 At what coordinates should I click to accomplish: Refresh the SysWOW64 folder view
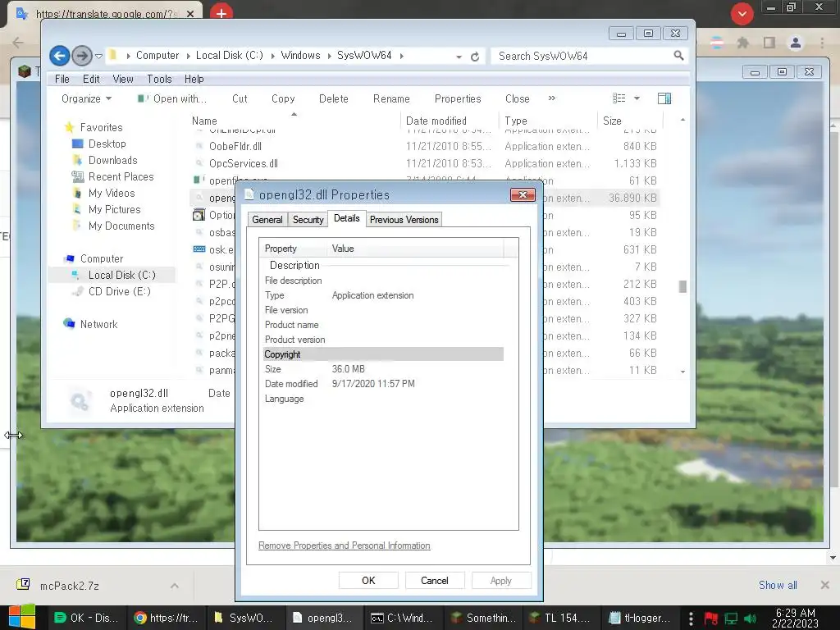(x=475, y=57)
